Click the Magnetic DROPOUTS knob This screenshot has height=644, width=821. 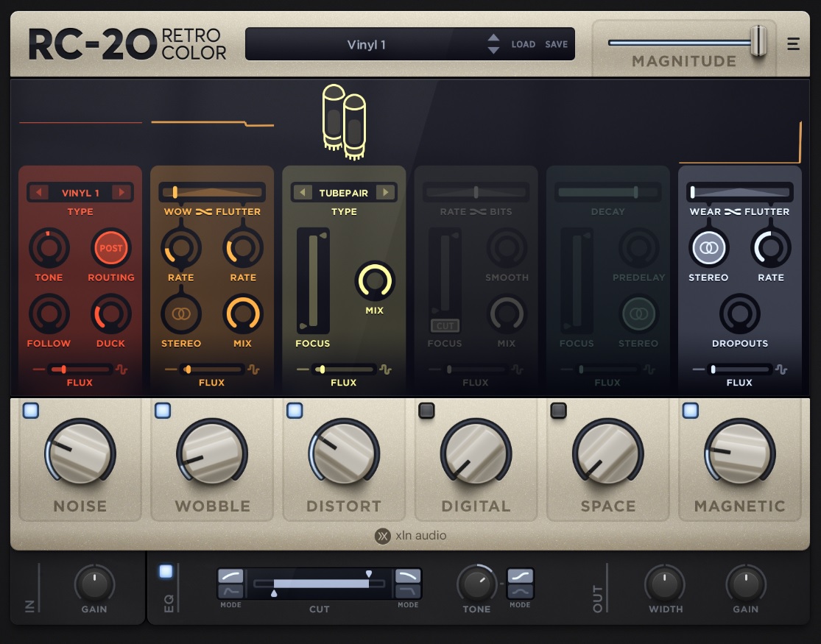[x=740, y=314]
